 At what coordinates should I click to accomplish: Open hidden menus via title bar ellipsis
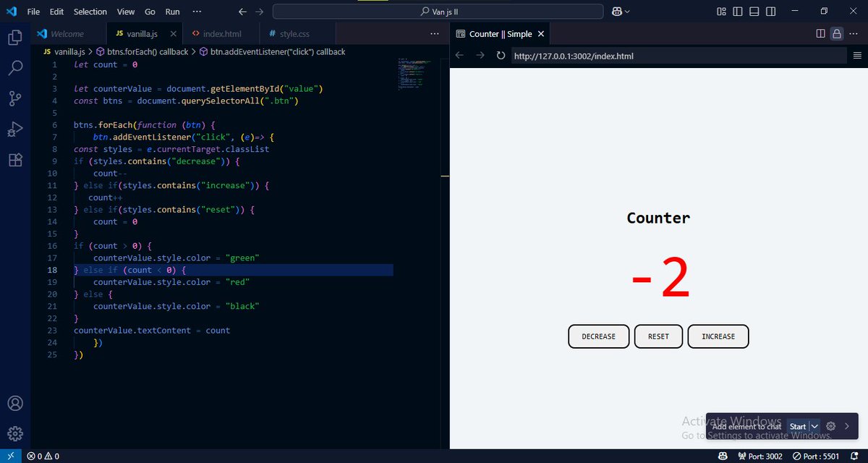tap(197, 12)
